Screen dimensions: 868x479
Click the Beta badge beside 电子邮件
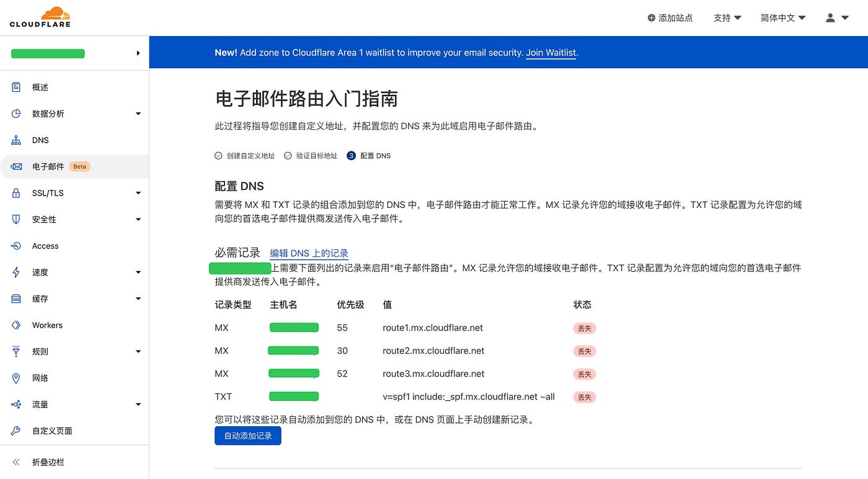(x=79, y=166)
